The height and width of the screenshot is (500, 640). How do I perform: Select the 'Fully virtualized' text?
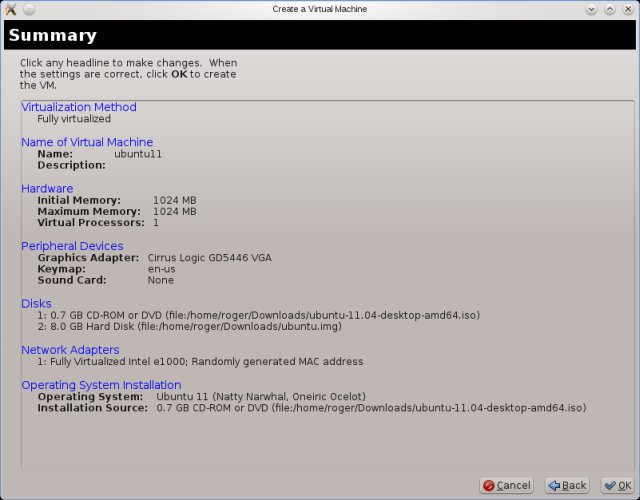pos(74,119)
